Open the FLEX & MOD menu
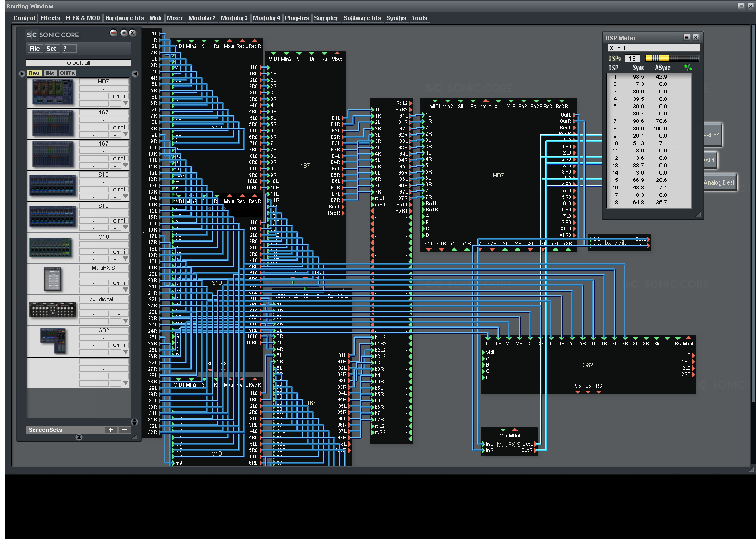The height and width of the screenshot is (539, 756). click(83, 18)
